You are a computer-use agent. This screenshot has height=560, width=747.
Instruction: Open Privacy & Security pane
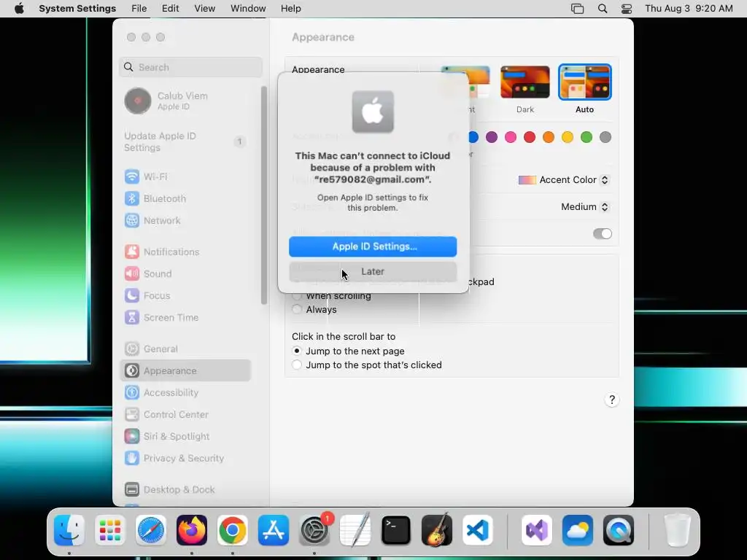185,459
